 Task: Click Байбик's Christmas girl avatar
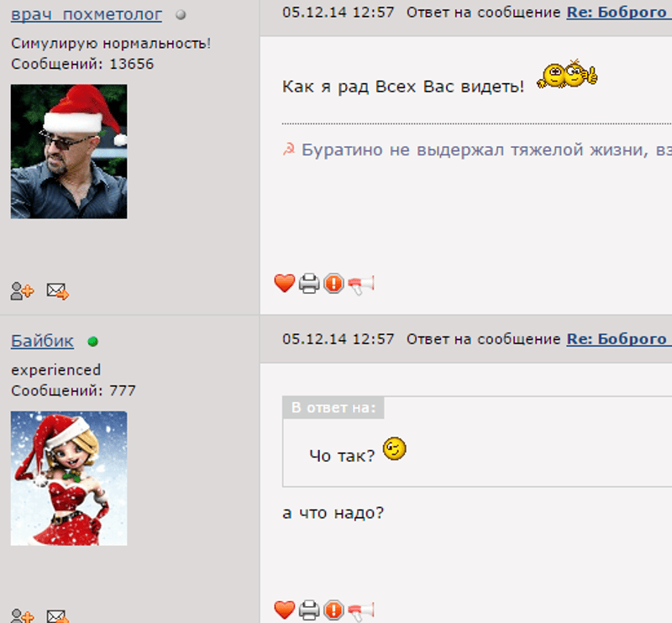[69, 479]
